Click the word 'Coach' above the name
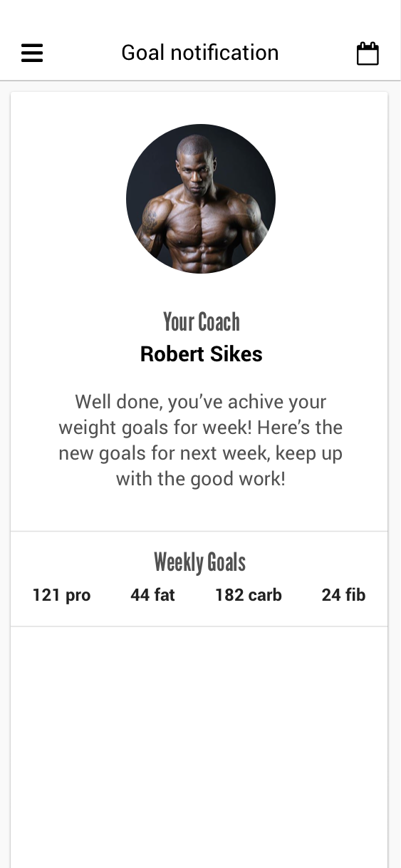The height and width of the screenshot is (868, 401). coord(219,322)
